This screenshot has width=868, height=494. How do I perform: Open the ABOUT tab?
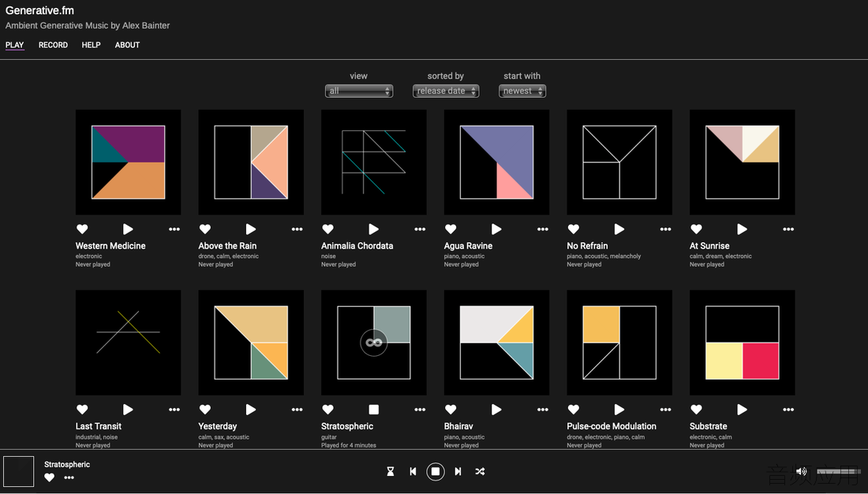tap(127, 45)
